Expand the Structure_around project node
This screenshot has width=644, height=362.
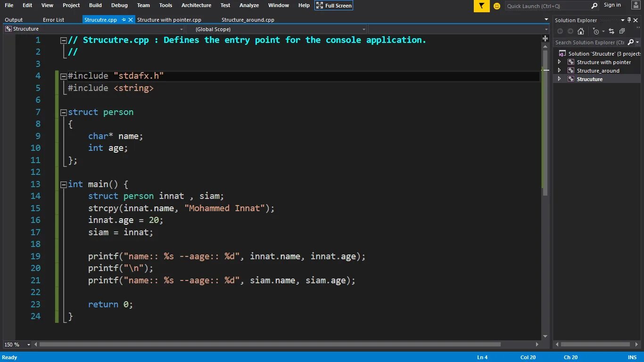(x=560, y=70)
